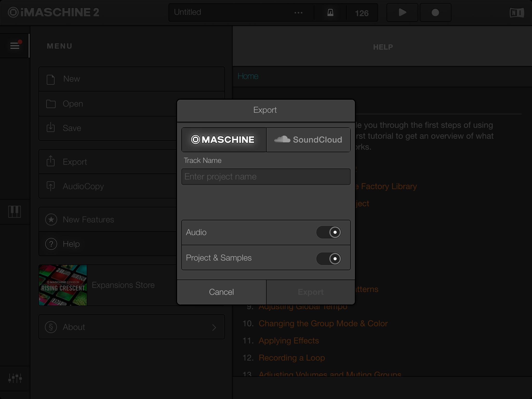Confirm with the dialog's Export button
Image resolution: width=532 pixels, height=399 pixels.
coord(311,292)
